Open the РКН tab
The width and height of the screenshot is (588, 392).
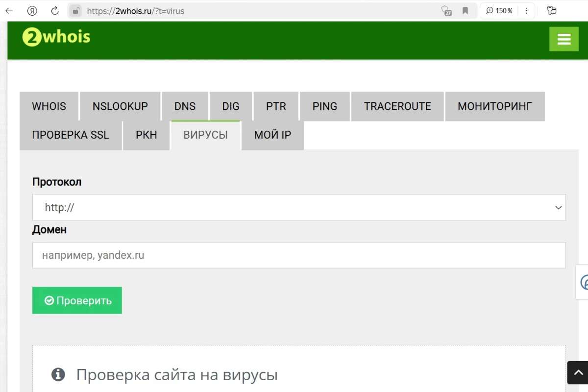pos(146,135)
